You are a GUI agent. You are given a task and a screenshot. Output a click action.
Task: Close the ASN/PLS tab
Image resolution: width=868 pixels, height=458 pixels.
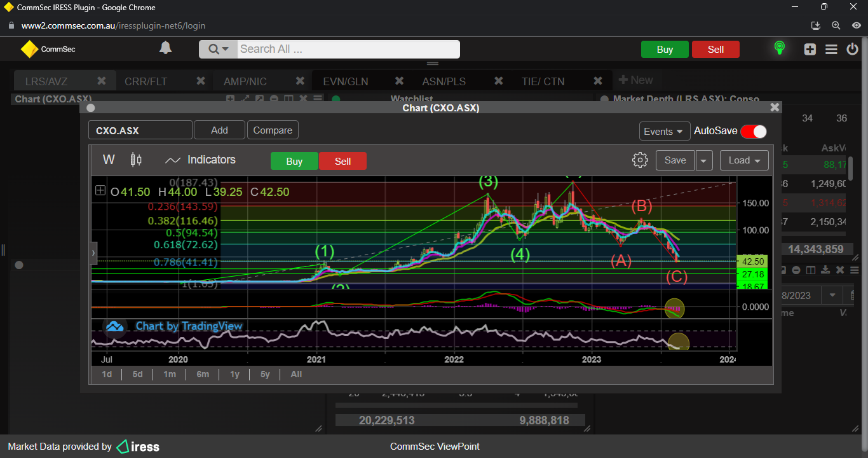[499, 81]
